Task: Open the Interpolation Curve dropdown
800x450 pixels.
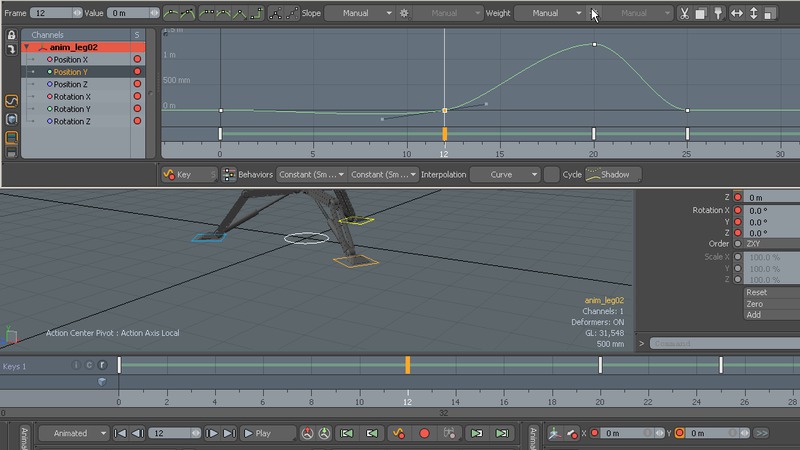Action: (505, 174)
